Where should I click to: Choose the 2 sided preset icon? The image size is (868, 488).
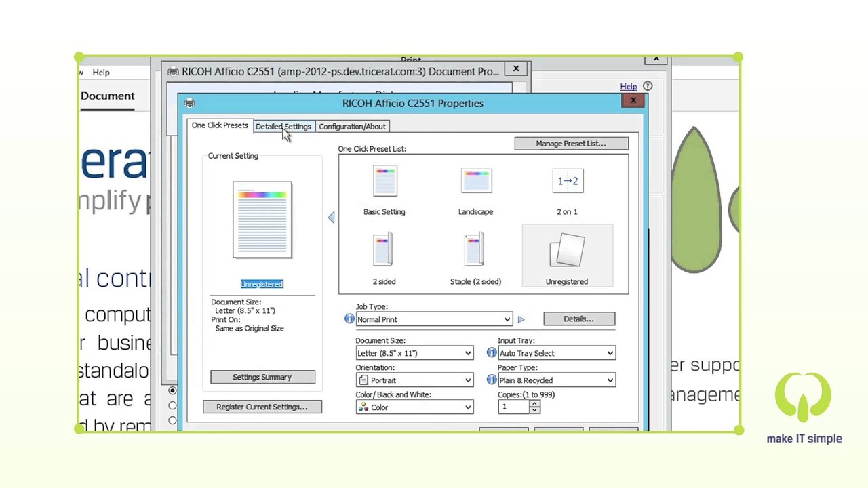tap(383, 250)
